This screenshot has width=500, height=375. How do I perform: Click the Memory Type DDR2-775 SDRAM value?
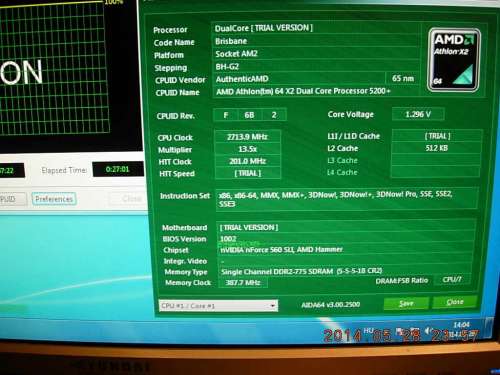345,271
